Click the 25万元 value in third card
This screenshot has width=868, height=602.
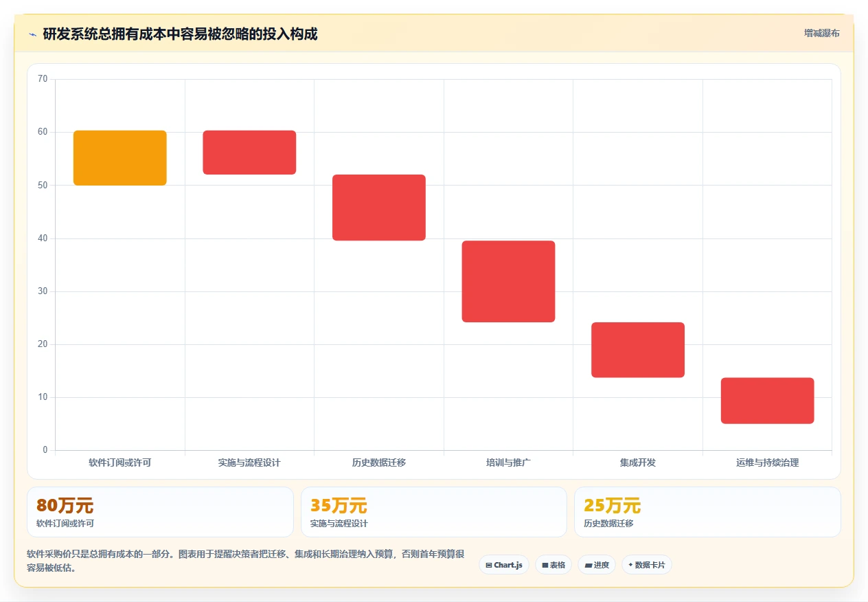coord(612,506)
